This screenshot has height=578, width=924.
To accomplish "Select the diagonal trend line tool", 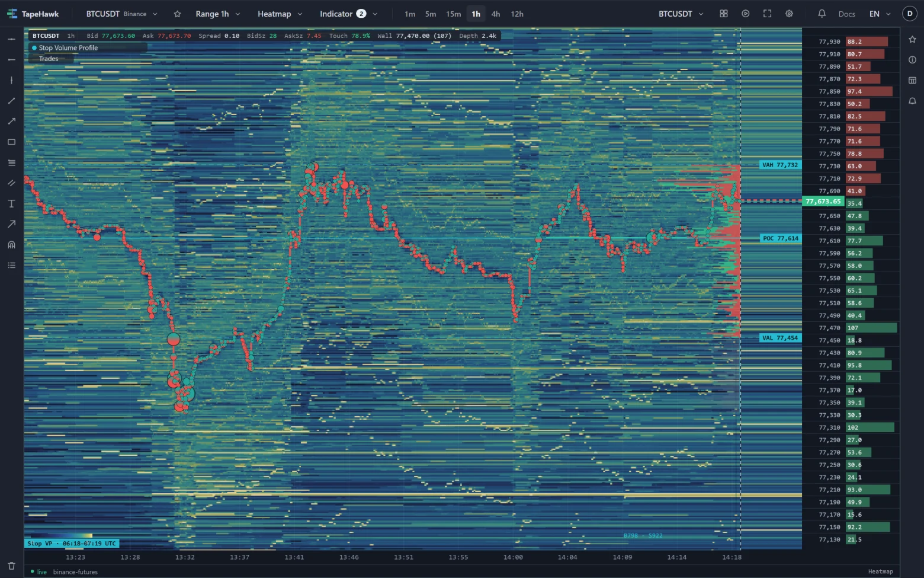I will coord(11,101).
